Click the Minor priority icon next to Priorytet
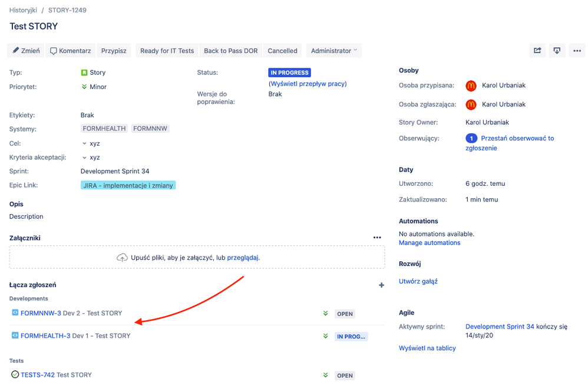The image size is (588, 388). pos(84,87)
